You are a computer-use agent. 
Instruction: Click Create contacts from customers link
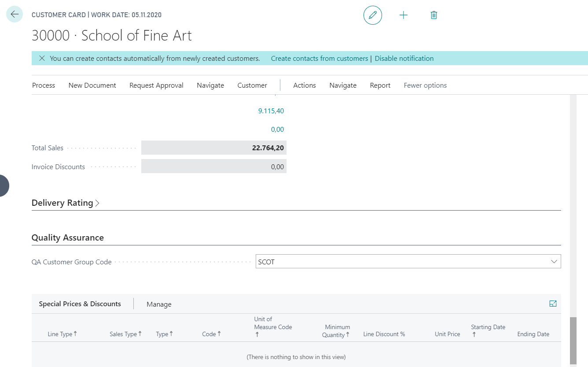point(320,58)
